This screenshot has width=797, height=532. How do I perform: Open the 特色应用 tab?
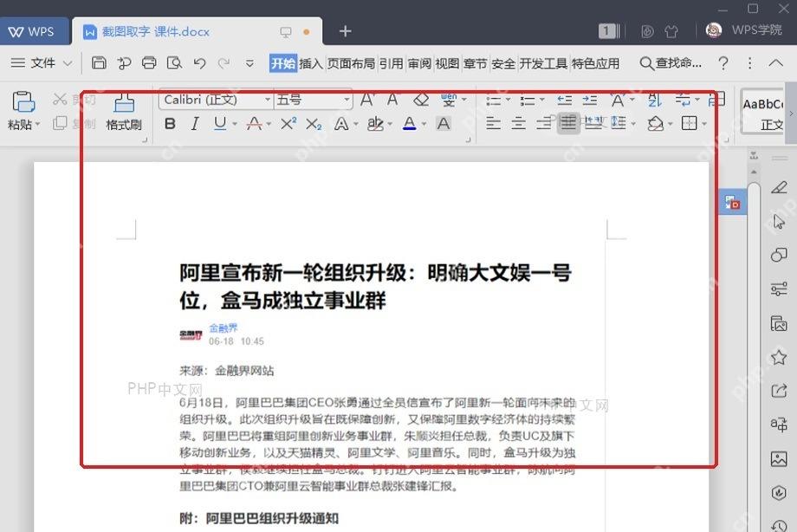[x=596, y=63]
